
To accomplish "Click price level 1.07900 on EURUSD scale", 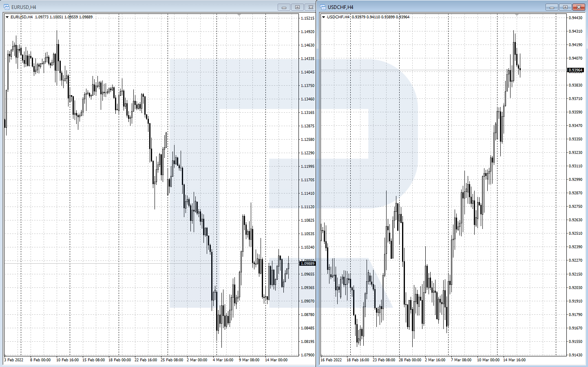I will [307, 355].
